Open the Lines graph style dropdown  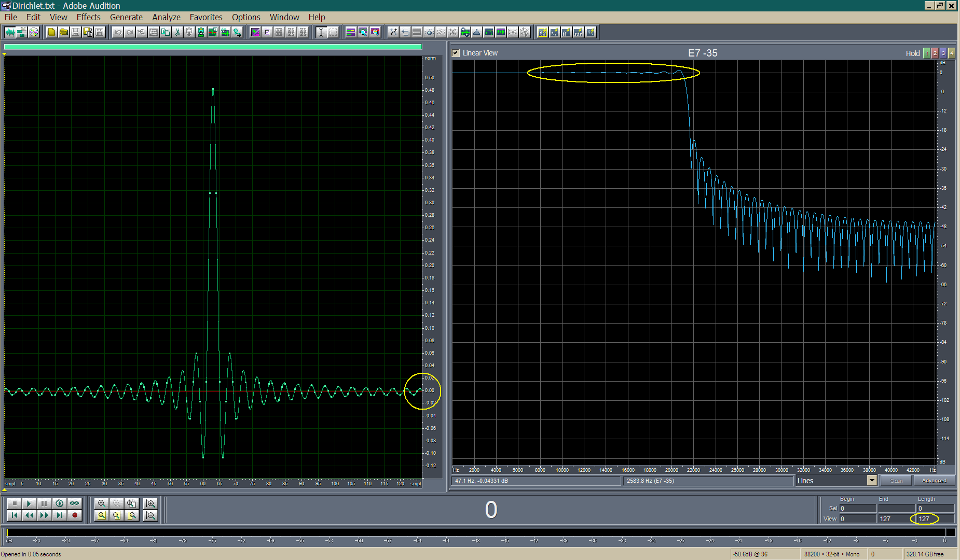click(x=872, y=481)
